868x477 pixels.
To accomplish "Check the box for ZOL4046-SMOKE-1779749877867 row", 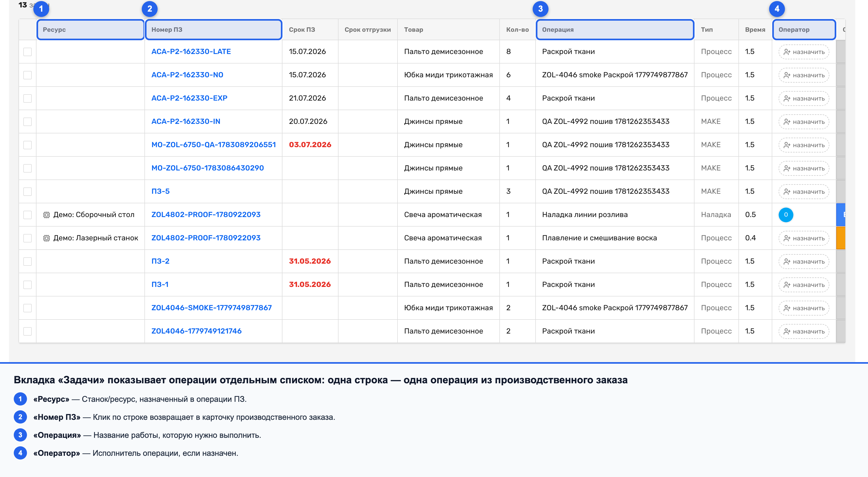I will pos(28,308).
